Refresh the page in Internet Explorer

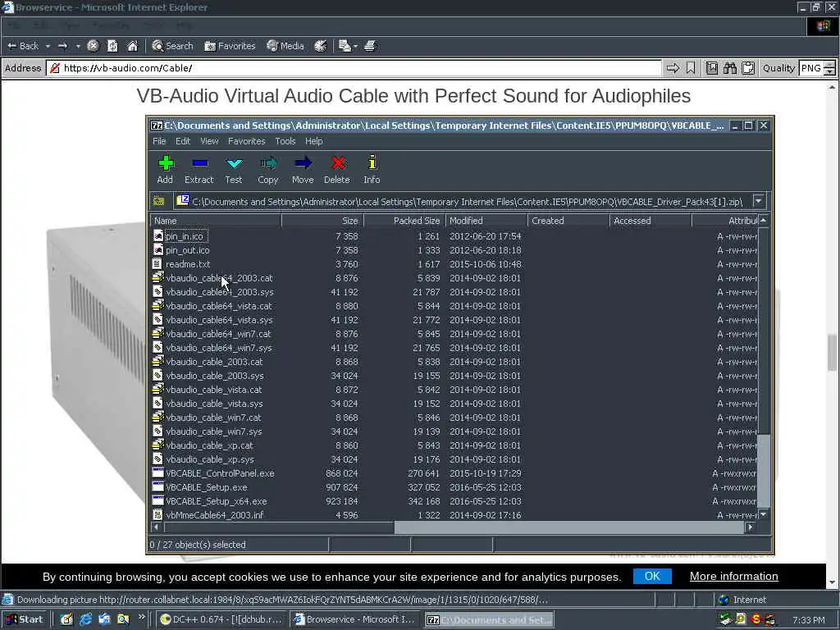click(x=112, y=46)
